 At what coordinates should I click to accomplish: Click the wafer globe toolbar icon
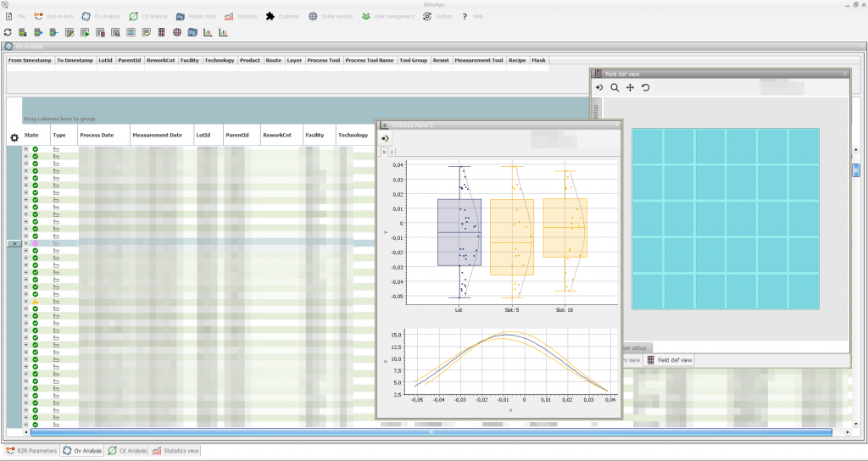point(177,33)
